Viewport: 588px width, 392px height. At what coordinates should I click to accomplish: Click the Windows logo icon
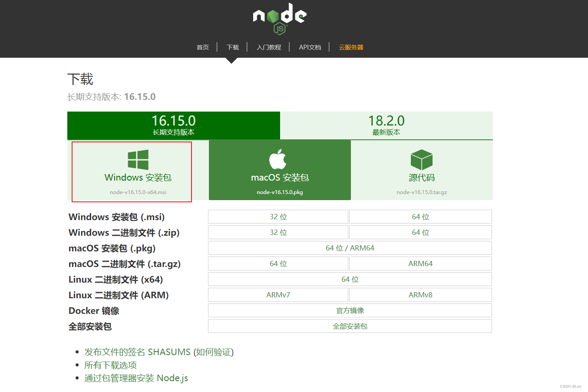(x=138, y=159)
